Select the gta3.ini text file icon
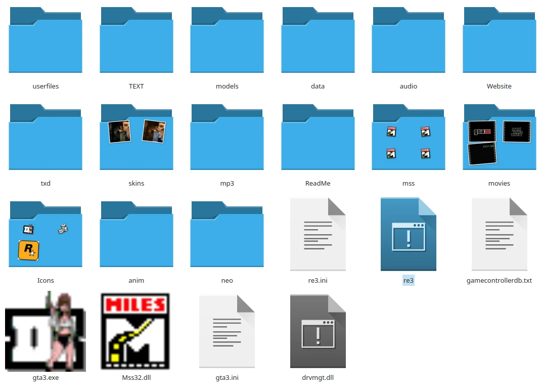The height and width of the screenshot is (392, 541). (x=227, y=331)
